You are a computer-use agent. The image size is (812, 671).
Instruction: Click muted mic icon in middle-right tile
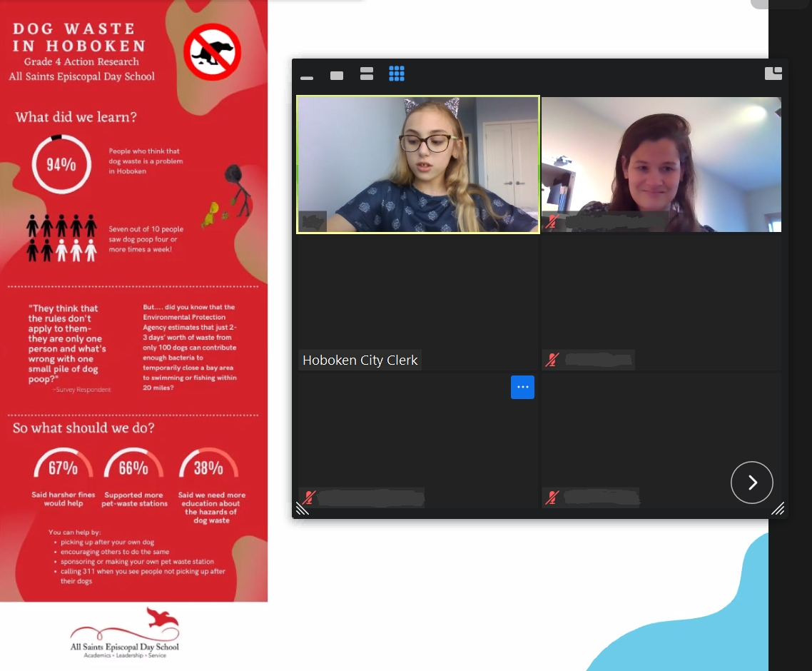551,360
